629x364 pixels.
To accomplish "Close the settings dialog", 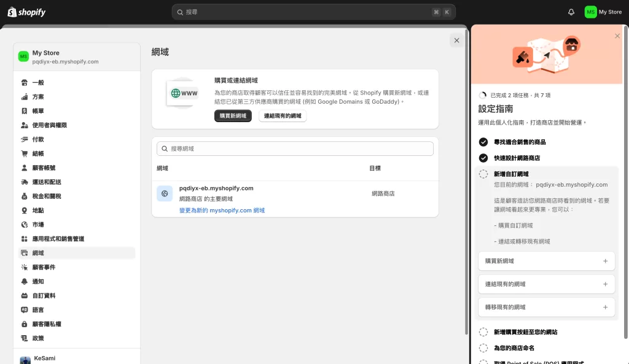I will 456,41.
